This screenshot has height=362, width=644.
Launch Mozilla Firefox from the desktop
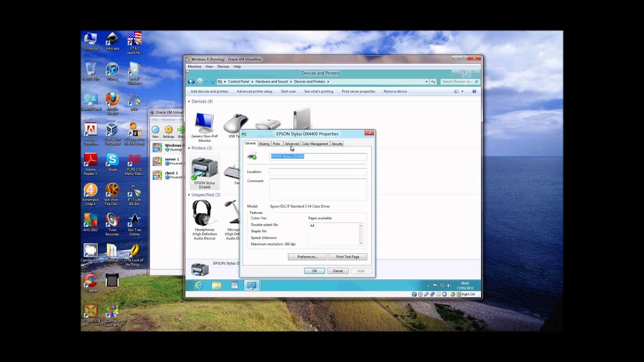(112, 104)
